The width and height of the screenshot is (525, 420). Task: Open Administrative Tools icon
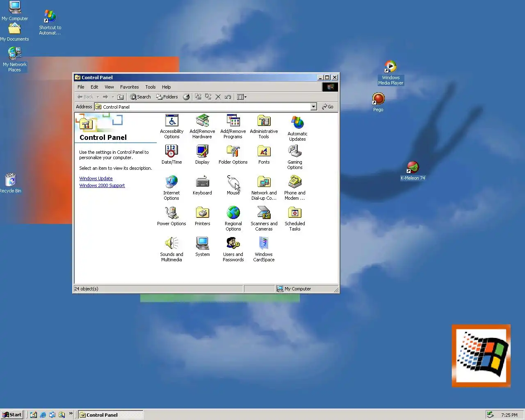click(264, 121)
